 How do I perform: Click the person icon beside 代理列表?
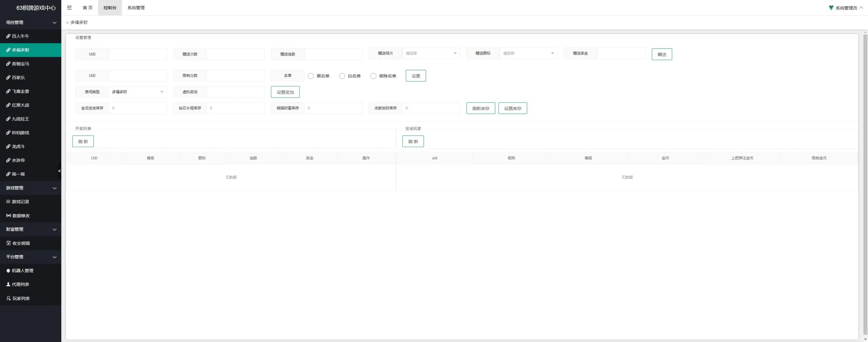click(x=8, y=284)
